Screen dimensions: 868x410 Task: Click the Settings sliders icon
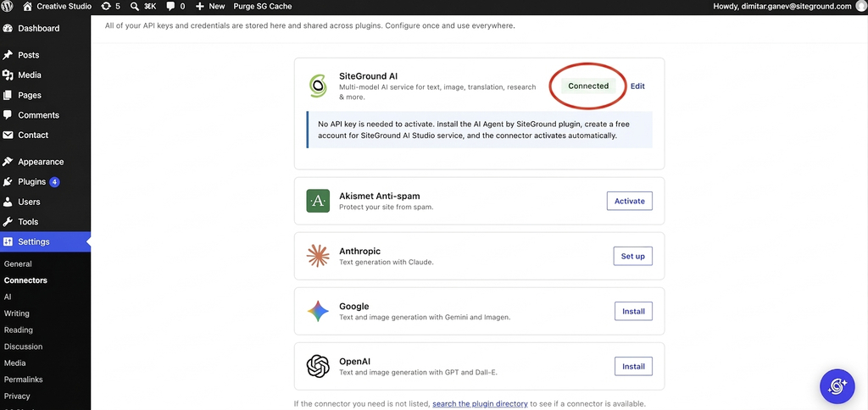[8, 241]
